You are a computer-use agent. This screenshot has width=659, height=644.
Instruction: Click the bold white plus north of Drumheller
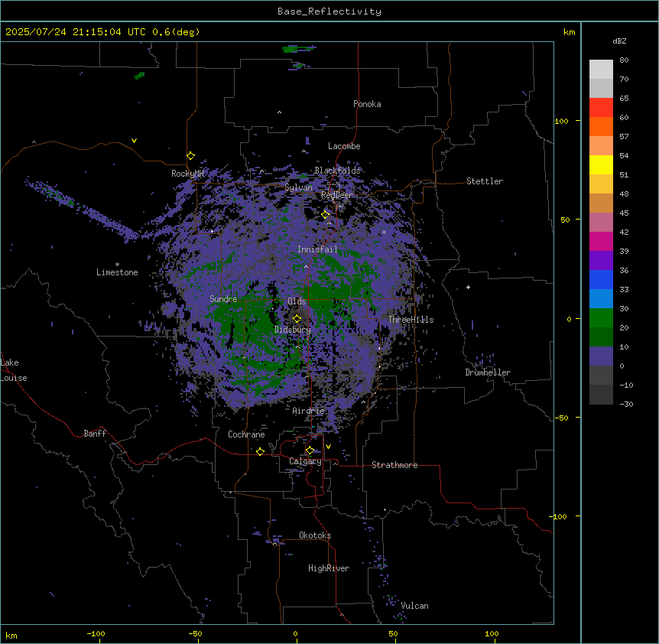tap(468, 287)
